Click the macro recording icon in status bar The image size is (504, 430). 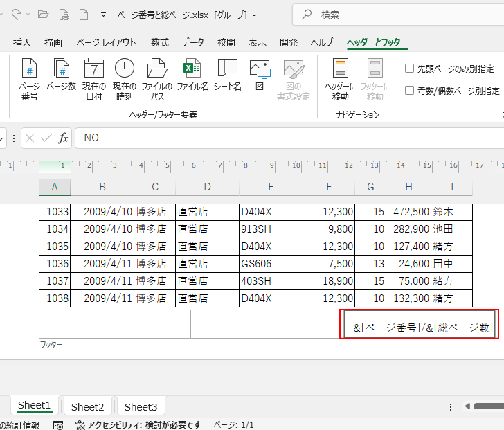pos(58,426)
